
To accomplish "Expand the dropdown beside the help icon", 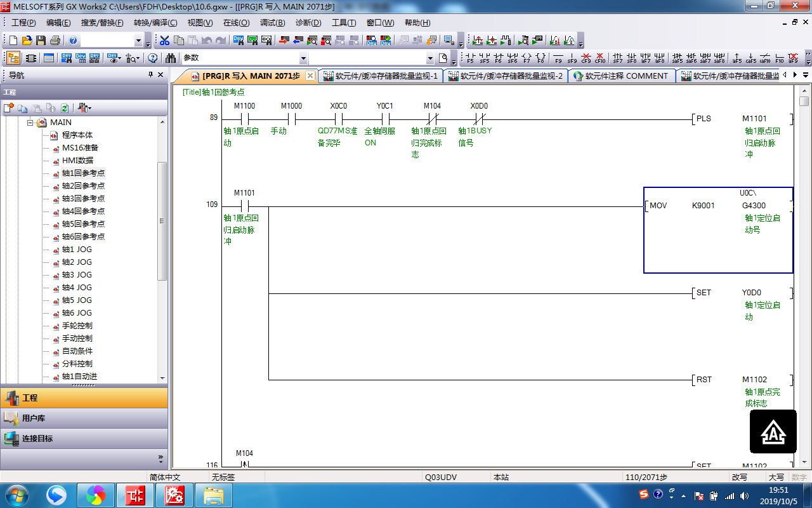I will [x=138, y=41].
